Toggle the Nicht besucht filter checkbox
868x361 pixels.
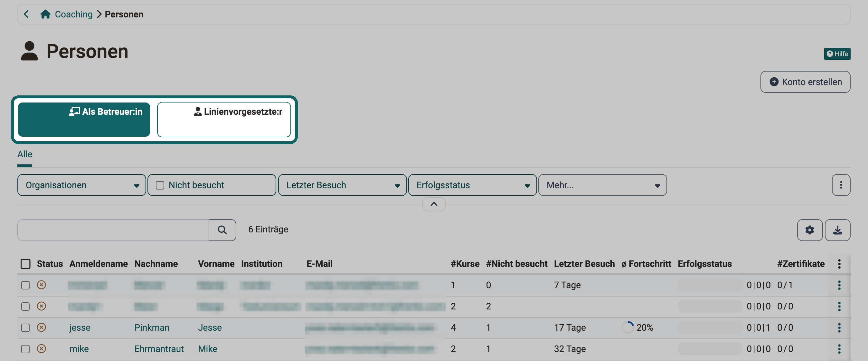click(160, 185)
